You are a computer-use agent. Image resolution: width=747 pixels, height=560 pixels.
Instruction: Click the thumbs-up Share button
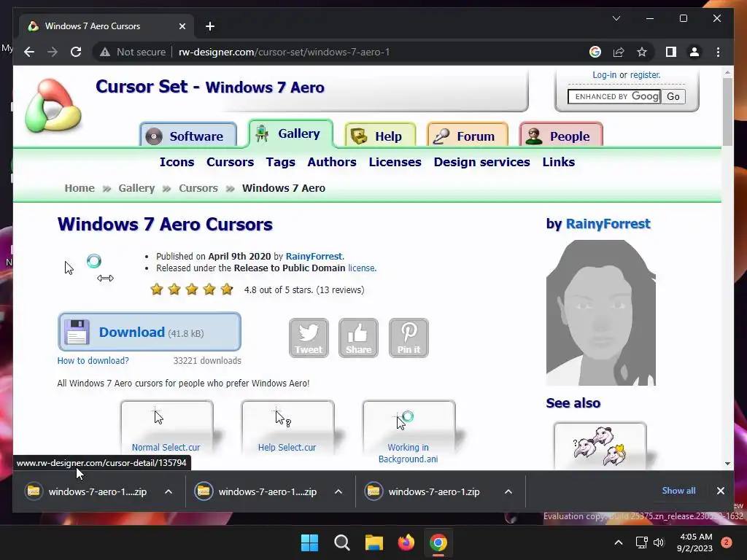[x=358, y=338]
